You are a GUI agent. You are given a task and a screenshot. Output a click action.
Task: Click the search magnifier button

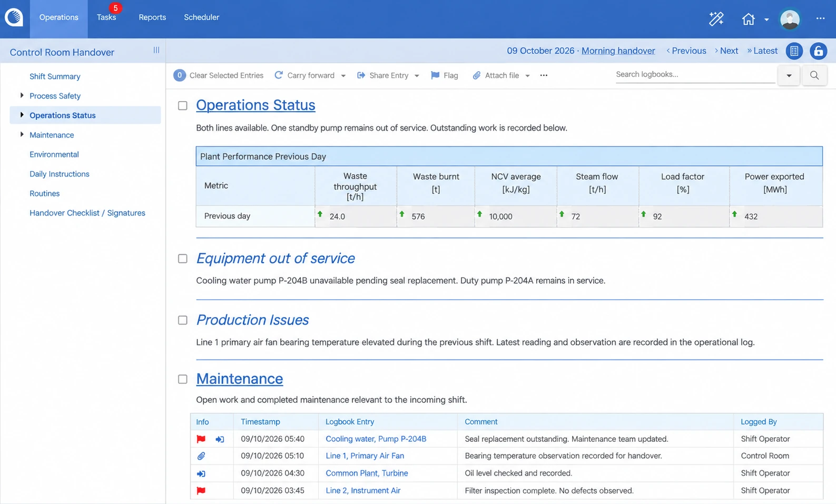814,75
